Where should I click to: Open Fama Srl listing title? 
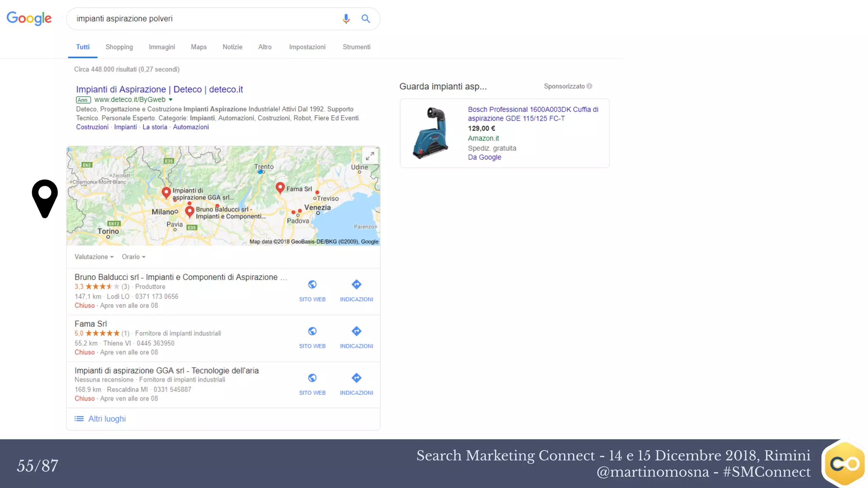click(x=91, y=324)
